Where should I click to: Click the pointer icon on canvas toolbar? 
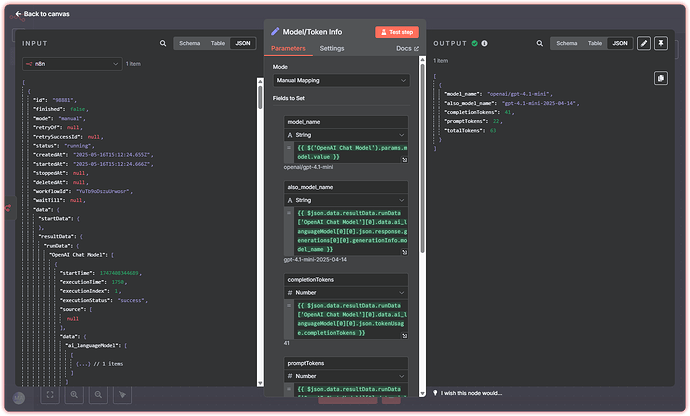click(122, 394)
